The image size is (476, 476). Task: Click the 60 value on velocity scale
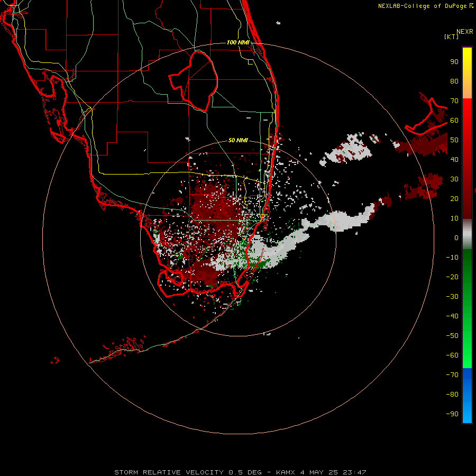point(454,121)
